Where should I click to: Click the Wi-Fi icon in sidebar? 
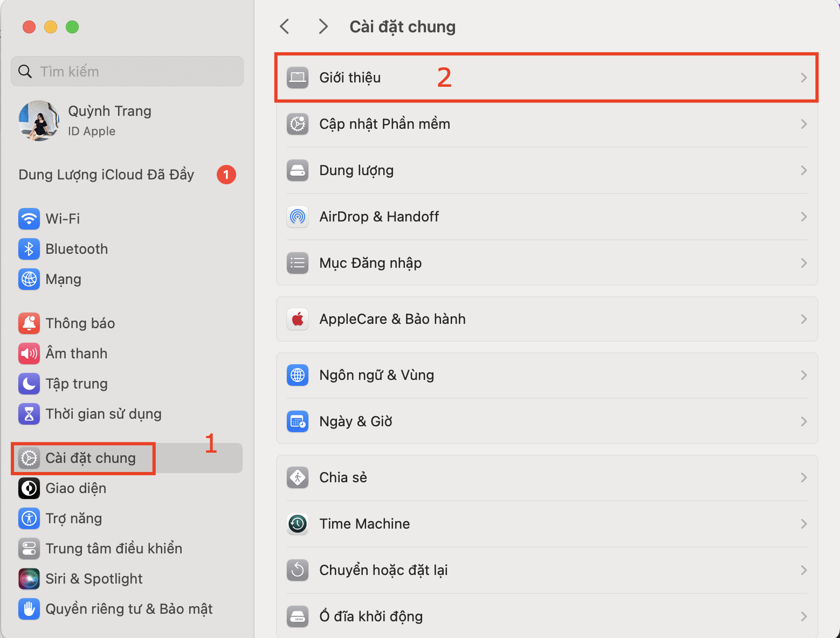(x=29, y=219)
